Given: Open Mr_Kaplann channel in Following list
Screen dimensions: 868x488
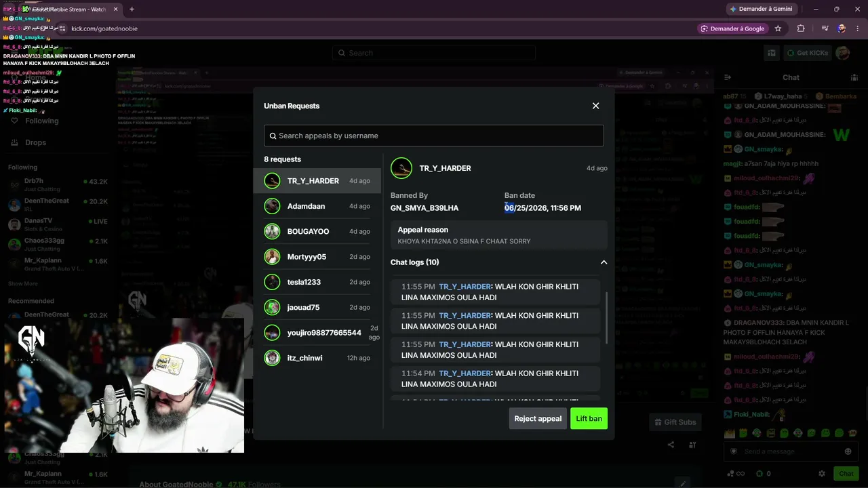Looking at the screenshot, I should pos(58,264).
